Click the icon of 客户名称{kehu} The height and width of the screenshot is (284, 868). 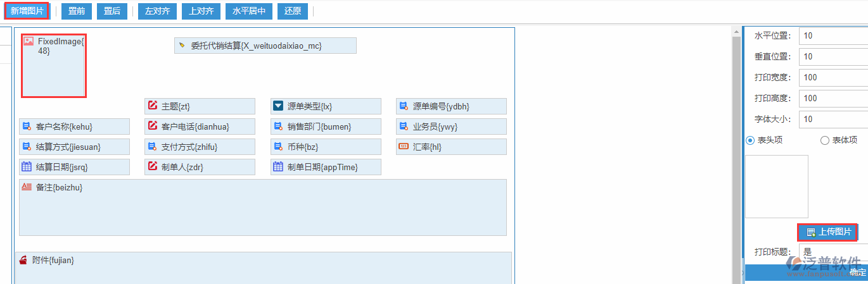27,127
